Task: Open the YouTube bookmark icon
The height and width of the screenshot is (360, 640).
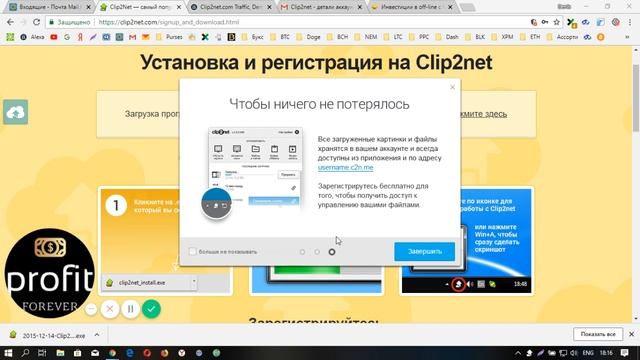Action: tap(53, 37)
